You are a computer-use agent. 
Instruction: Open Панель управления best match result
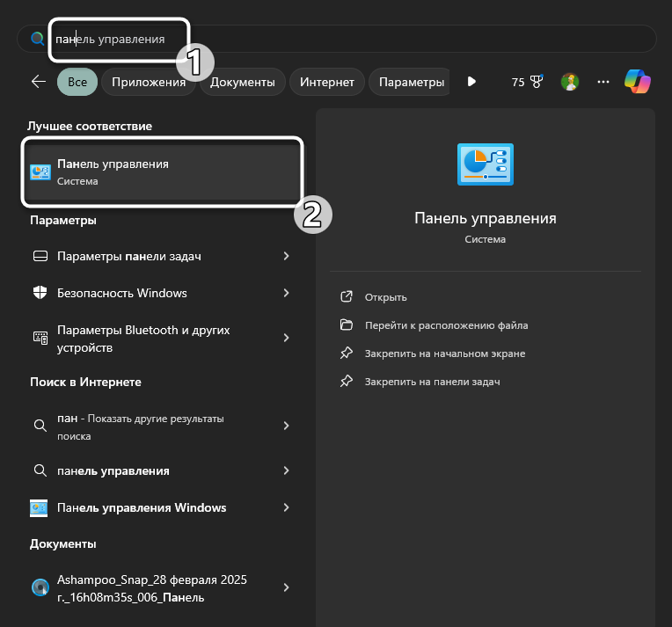163,172
